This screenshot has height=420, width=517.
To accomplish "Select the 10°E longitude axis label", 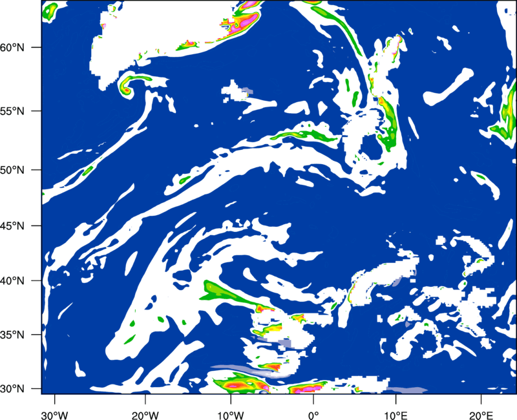I will [x=396, y=415].
